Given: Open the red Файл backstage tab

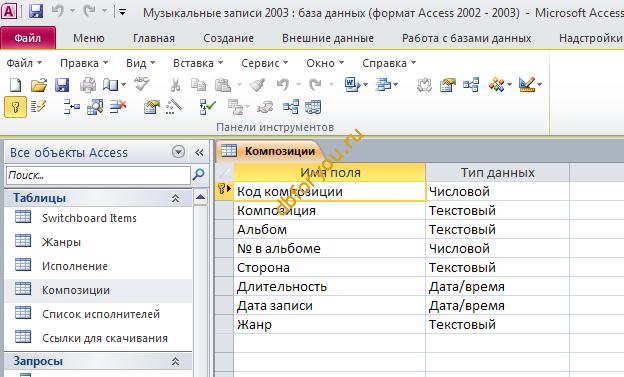Looking at the screenshot, I should pos(28,38).
